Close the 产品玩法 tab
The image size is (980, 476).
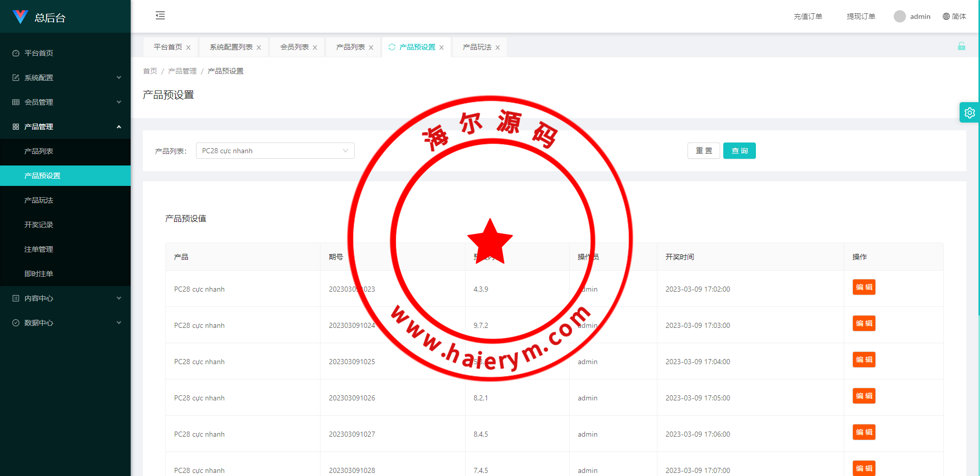[498, 47]
